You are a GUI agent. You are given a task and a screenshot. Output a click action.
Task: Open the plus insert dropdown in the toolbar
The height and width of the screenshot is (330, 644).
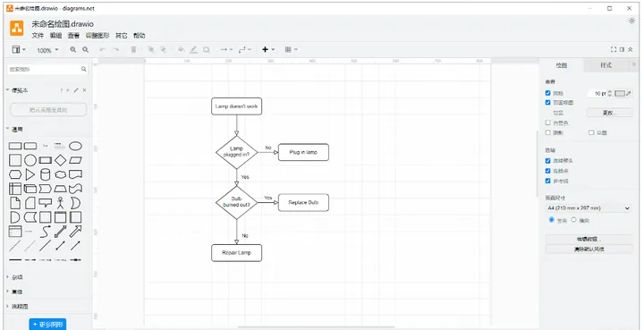tap(268, 50)
